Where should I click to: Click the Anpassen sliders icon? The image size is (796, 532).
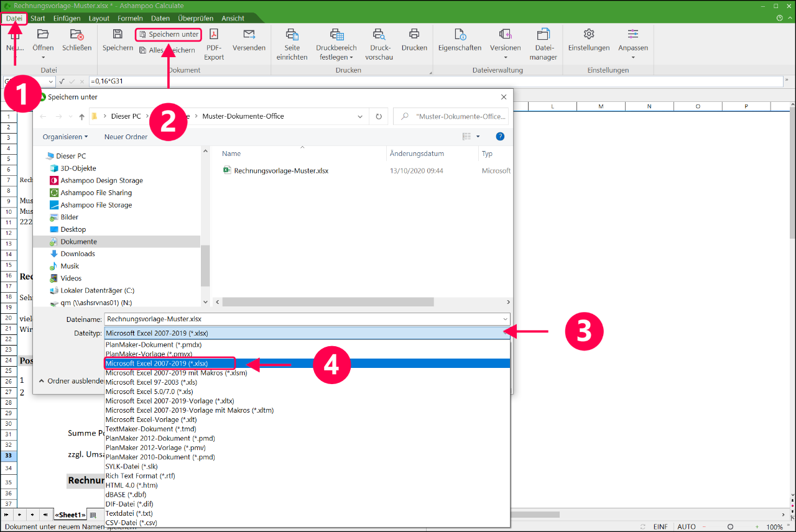click(633, 34)
